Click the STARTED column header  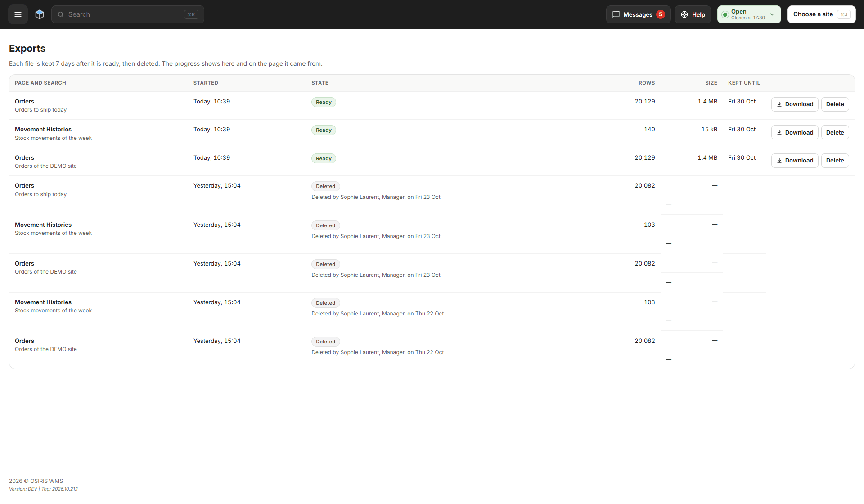[206, 83]
